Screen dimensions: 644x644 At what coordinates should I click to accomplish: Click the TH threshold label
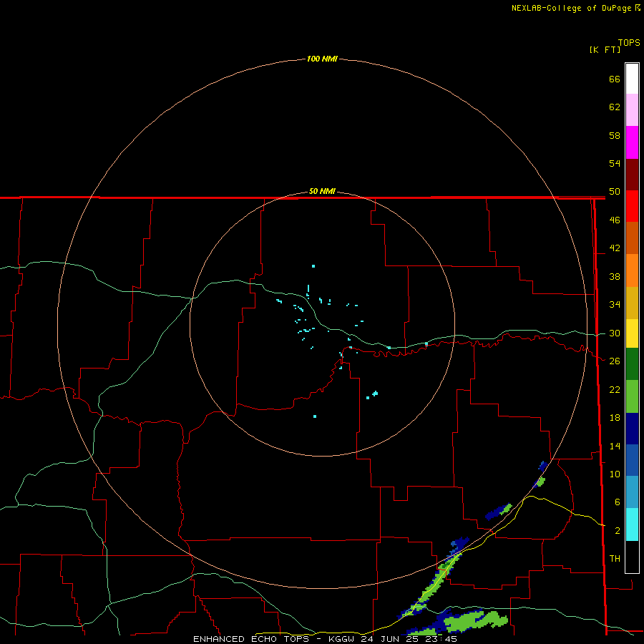[615, 559]
